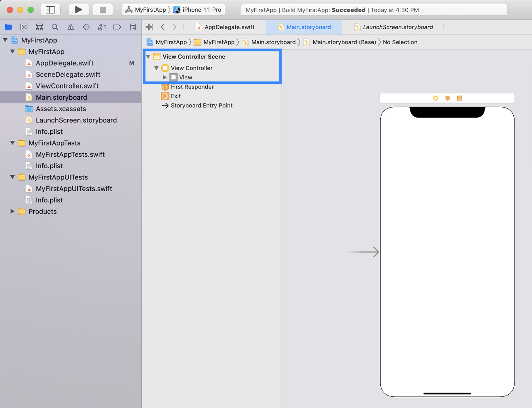Open SceneDelegate.swift file
532x408 pixels.
click(x=71, y=74)
